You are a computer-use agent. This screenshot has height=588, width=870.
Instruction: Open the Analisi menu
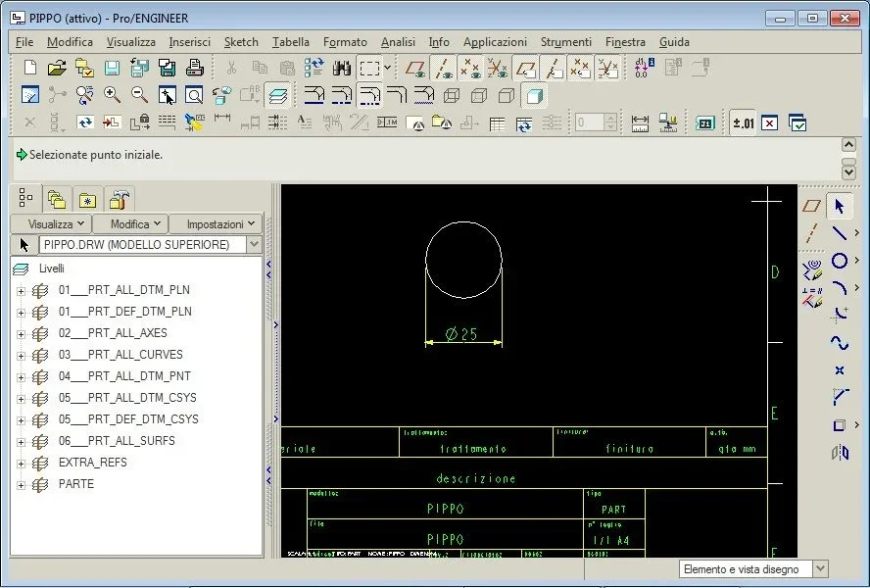(x=398, y=42)
